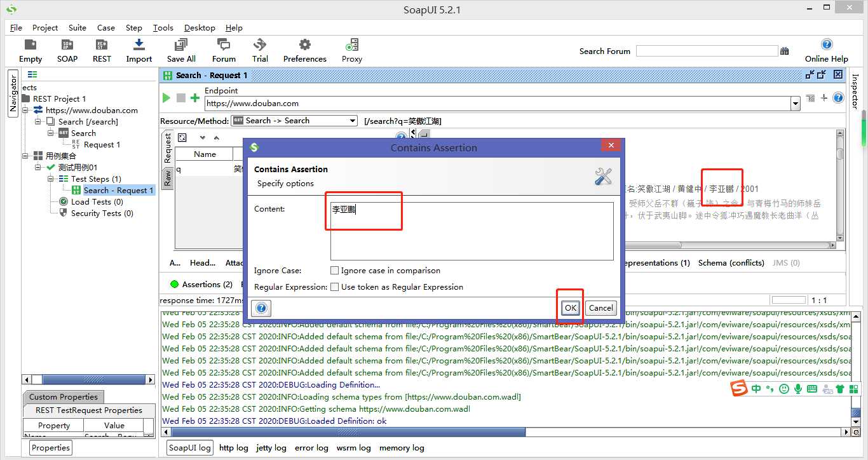The height and width of the screenshot is (460, 868).
Task: Enable Ignore case in comparison checkbox
Action: pos(334,271)
